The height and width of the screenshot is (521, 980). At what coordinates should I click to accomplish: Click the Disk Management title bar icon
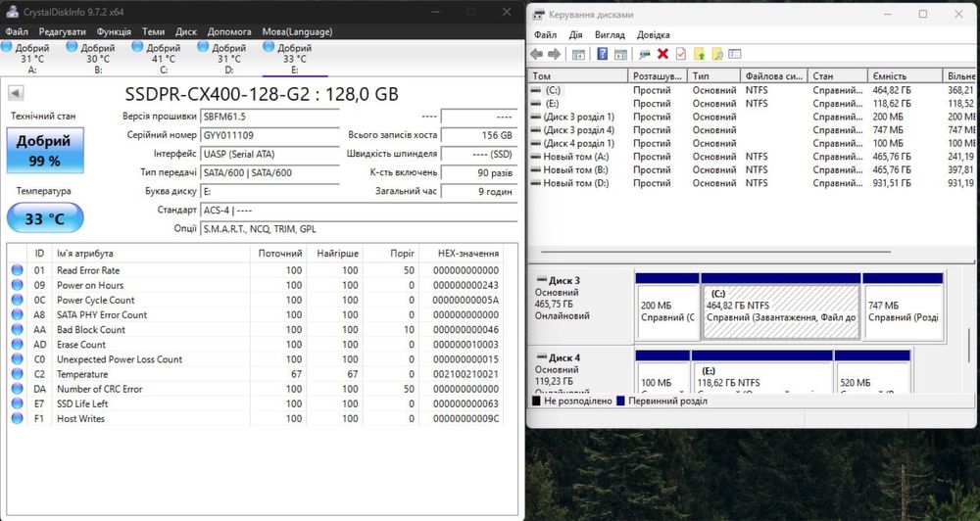pos(539,15)
